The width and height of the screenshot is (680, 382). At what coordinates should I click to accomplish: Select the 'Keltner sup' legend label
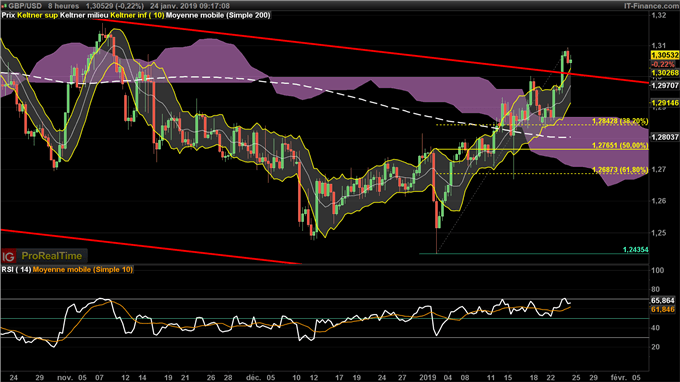[37, 15]
